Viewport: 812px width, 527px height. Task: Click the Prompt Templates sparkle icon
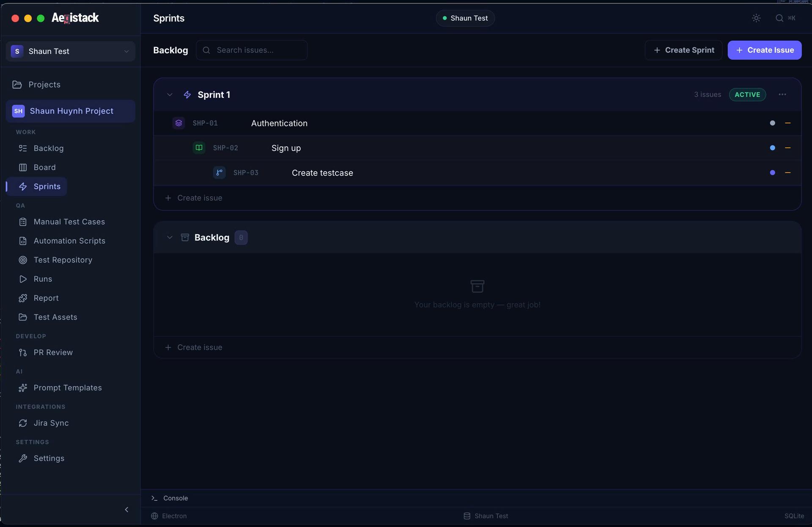23,388
